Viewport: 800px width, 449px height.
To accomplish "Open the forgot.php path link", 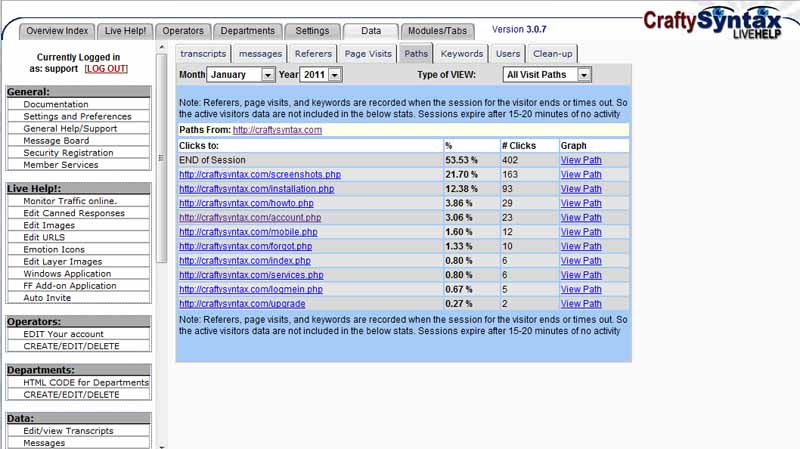I will click(x=245, y=246).
